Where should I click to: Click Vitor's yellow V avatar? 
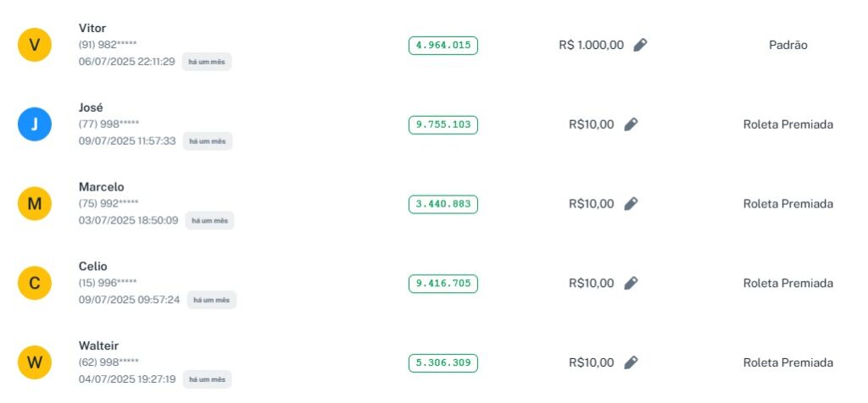tap(35, 45)
